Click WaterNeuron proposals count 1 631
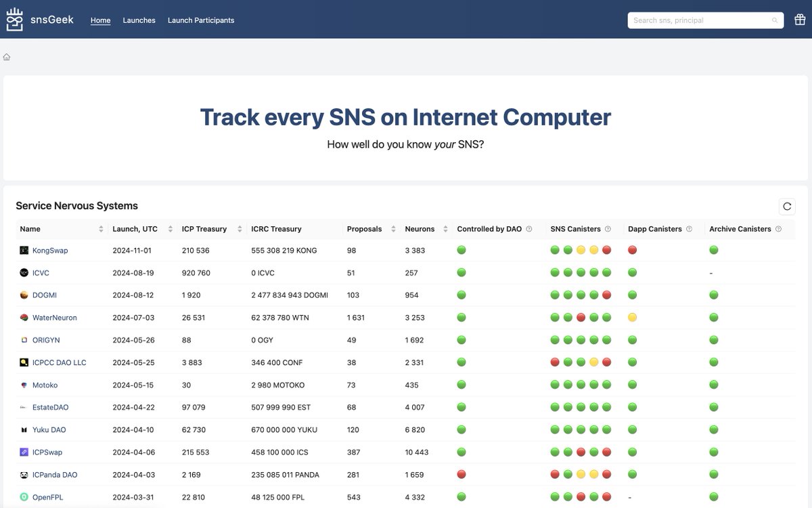This screenshot has height=508, width=812. (357, 318)
